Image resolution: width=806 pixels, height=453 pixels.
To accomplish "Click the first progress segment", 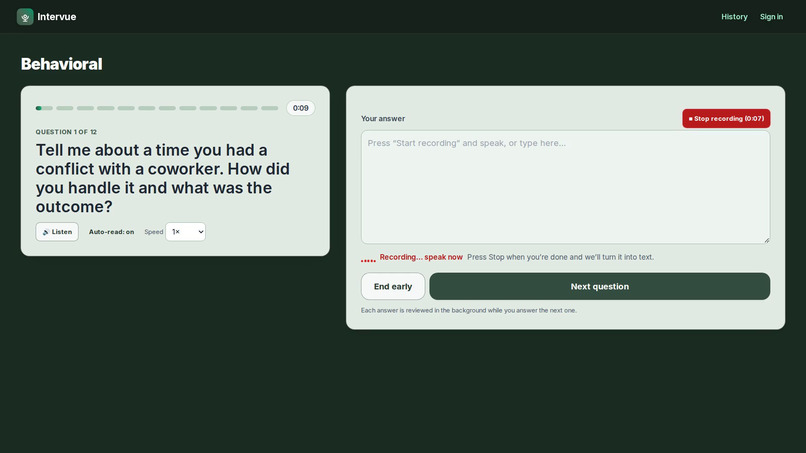I will pyautogui.click(x=44, y=108).
